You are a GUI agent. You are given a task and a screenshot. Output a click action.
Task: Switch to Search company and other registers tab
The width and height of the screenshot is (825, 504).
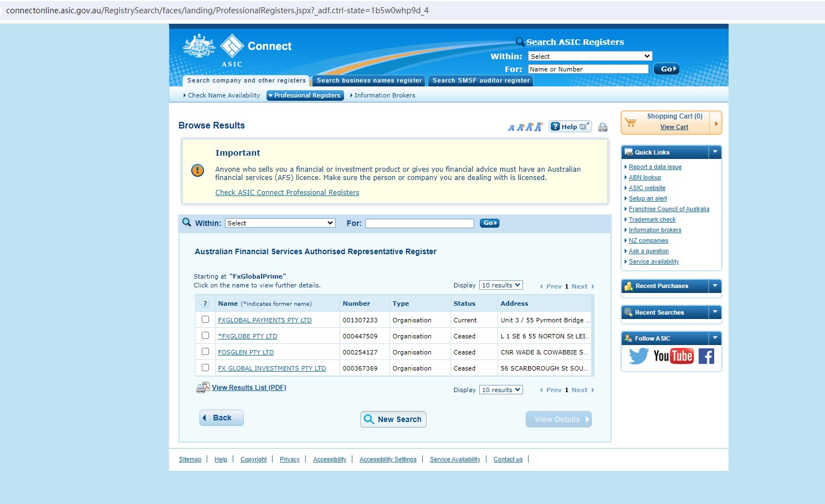click(246, 80)
